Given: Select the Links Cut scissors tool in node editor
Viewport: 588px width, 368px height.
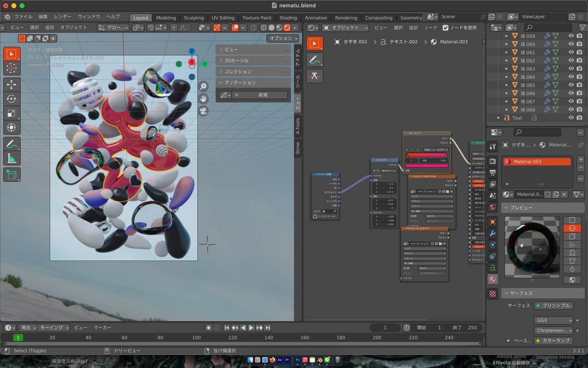Looking at the screenshot, I should point(314,76).
